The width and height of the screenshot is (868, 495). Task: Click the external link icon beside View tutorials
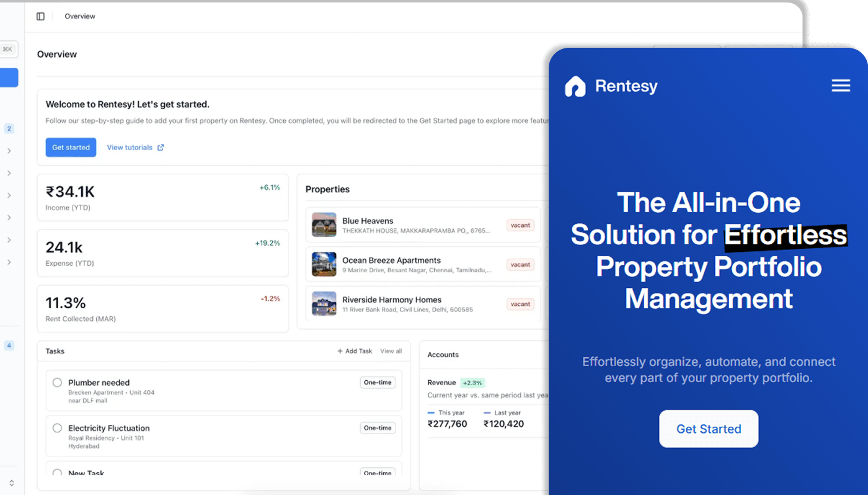[x=161, y=148]
